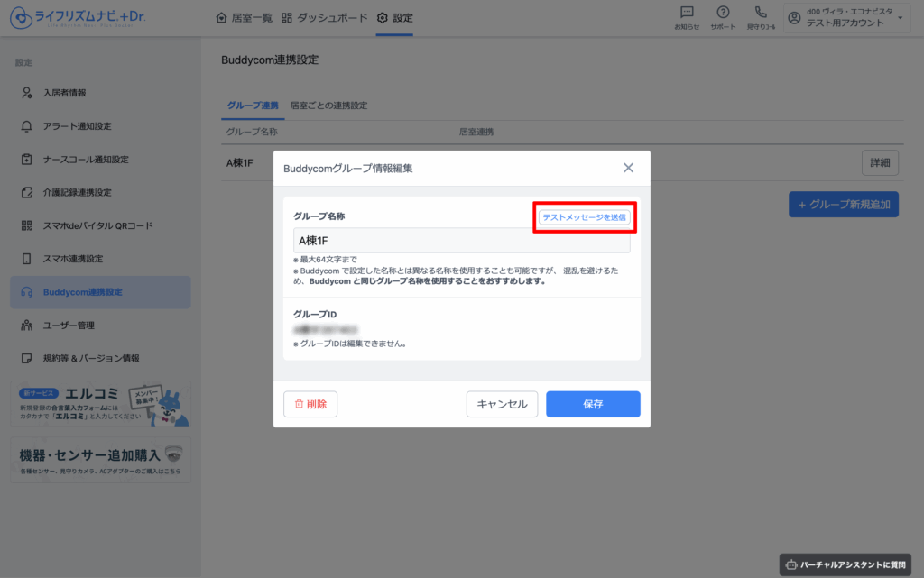Click the 居室連携 column header
Image resolution: width=924 pixels, height=578 pixels.
click(476, 132)
